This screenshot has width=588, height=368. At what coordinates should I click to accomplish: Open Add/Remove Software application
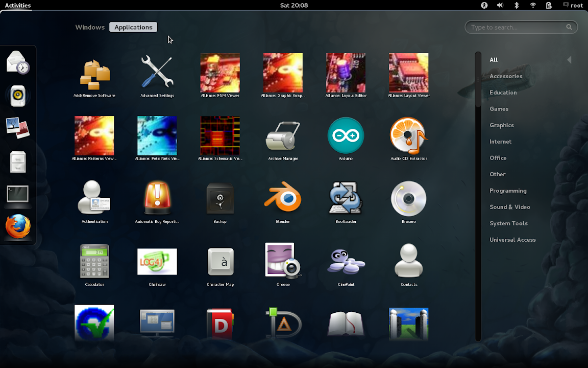click(x=94, y=75)
